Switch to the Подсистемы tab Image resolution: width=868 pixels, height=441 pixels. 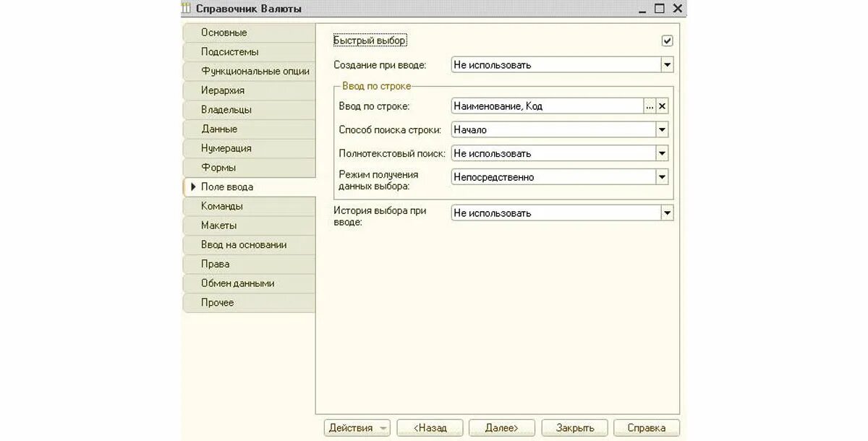[250, 52]
